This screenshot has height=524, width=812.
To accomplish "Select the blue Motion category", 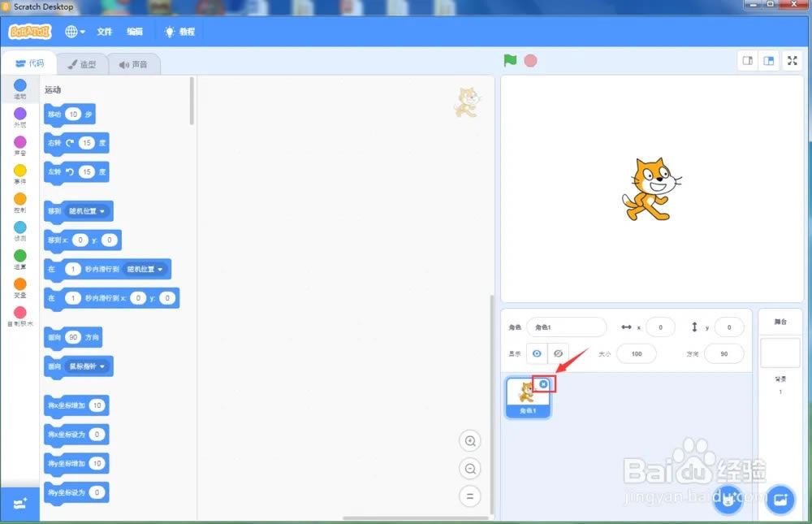I will (x=19, y=89).
